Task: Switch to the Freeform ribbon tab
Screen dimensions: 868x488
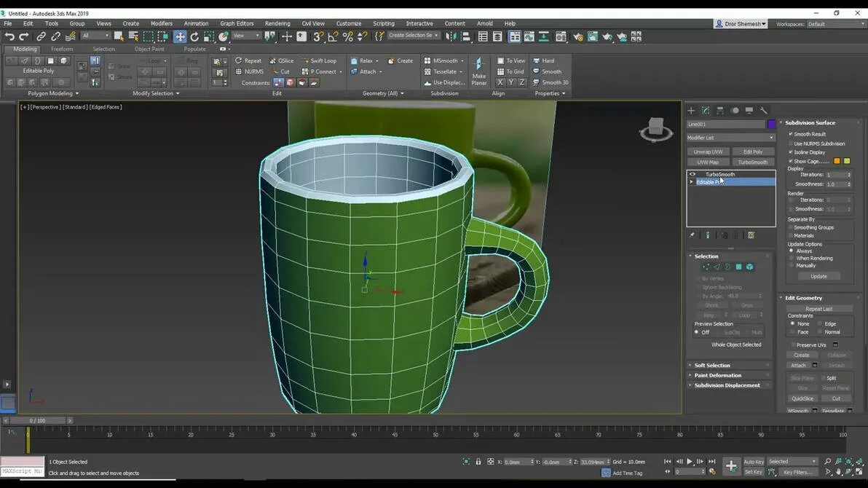Action: pos(62,50)
